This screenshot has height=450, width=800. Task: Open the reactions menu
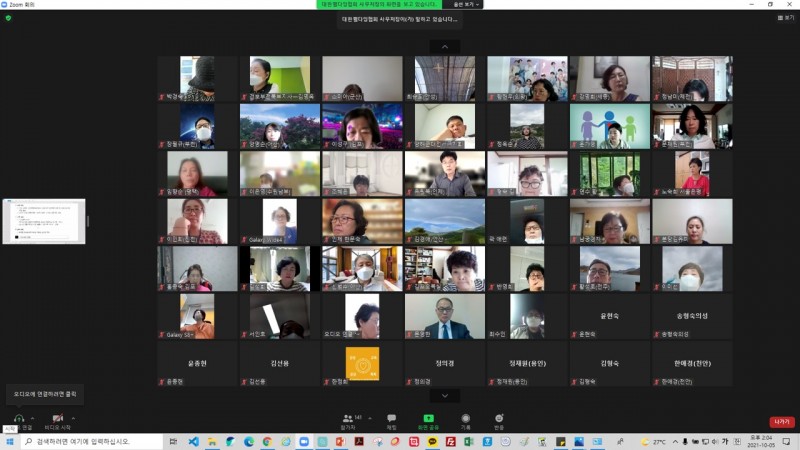[x=499, y=418]
